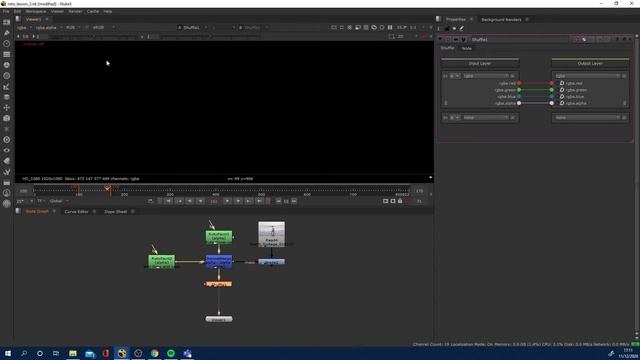Open viewer channel layer rgba dropdown
This screenshot has width=640, height=360.
tap(23, 27)
